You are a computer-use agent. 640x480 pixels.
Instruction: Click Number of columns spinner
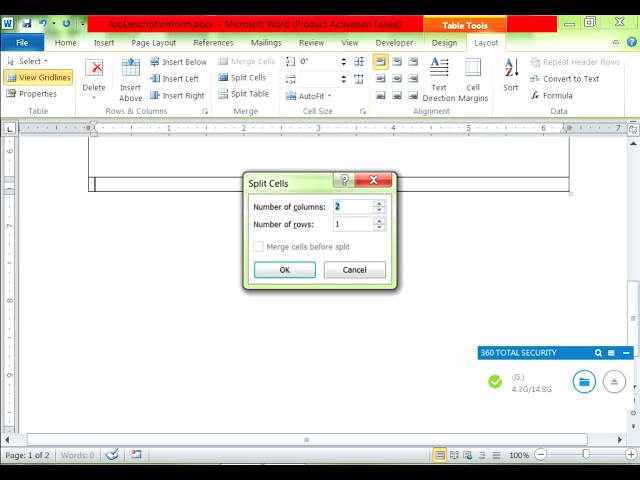click(x=379, y=207)
